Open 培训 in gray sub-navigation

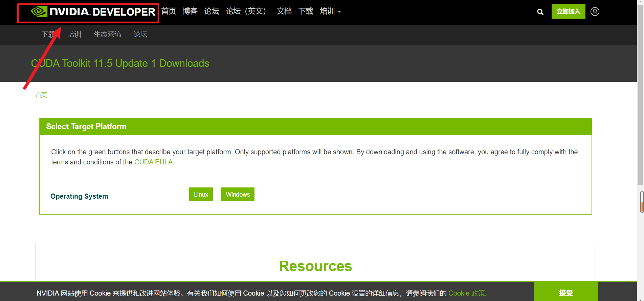[x=74, y=34]
